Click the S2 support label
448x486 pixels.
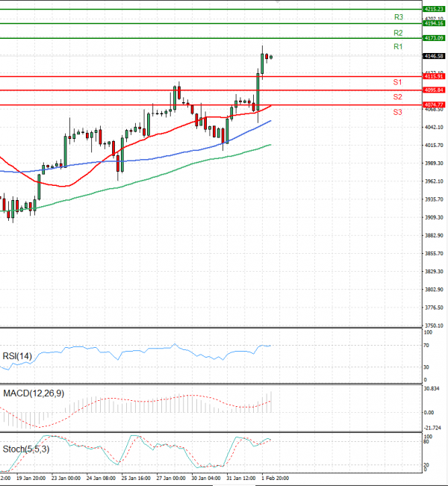tap(397, 97)
